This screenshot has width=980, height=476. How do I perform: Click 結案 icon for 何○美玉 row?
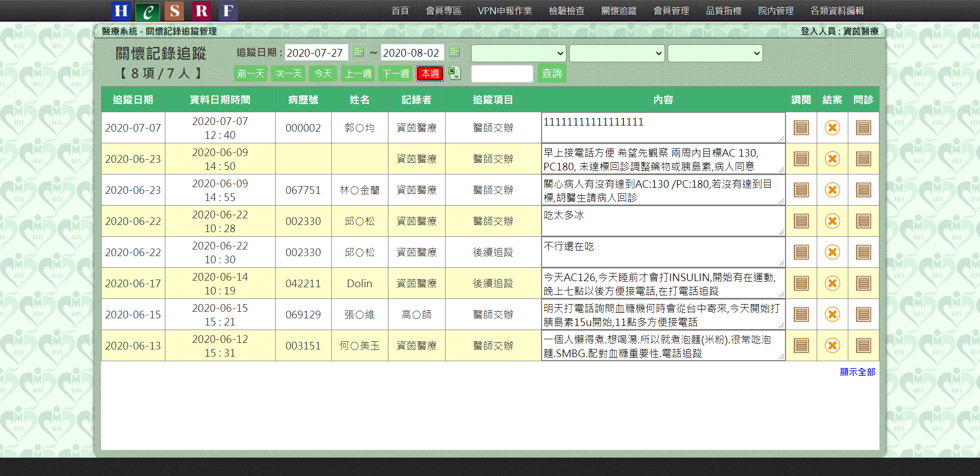[832, 345]
